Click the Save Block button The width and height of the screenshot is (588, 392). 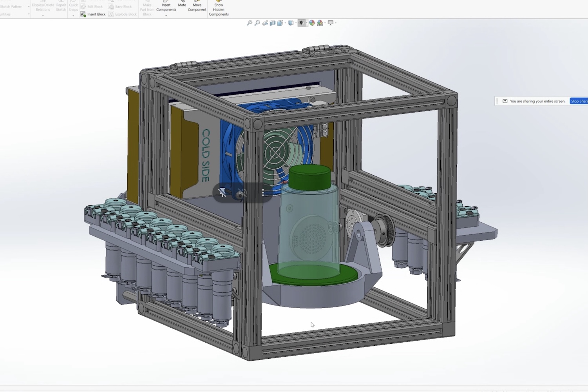pyautogui.click(x=120, y=7)
